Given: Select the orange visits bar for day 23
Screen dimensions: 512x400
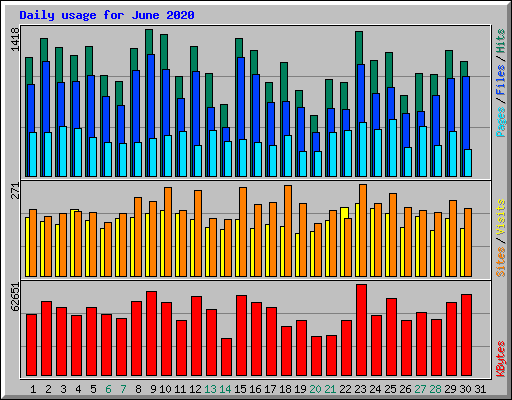Looking at the screenshot, I should tap(363, 230).
